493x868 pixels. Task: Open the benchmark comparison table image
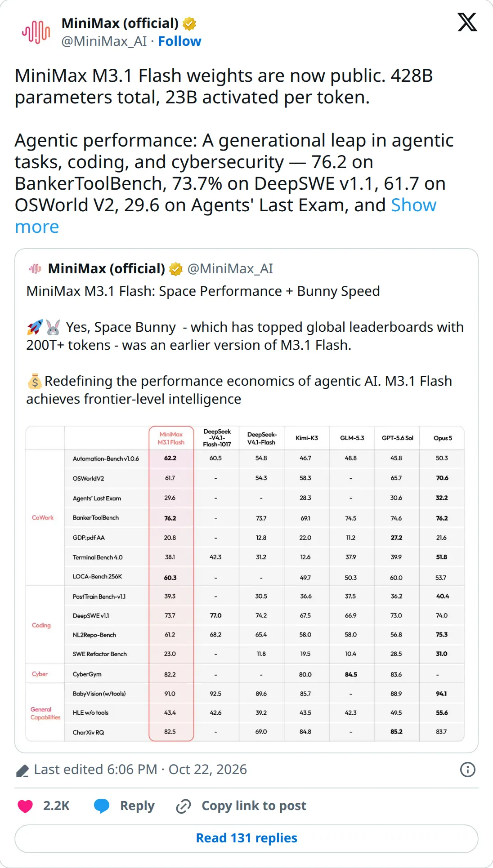[245, 583]
